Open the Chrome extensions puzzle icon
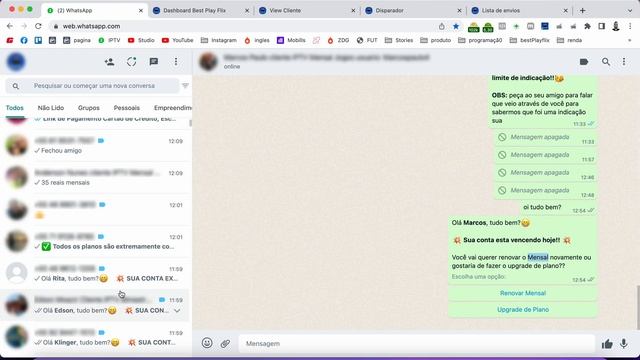Viewport: 640px width, 360px height. 587,26
